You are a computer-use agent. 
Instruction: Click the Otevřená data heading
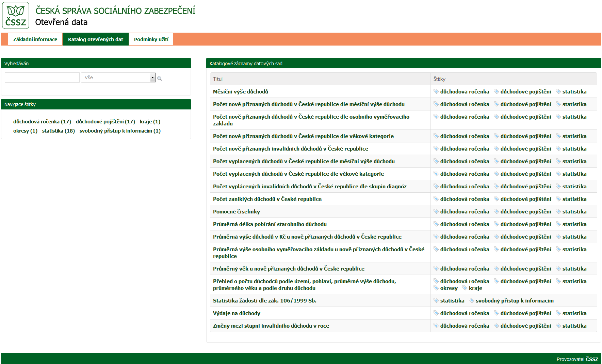(x=61, y=22)
